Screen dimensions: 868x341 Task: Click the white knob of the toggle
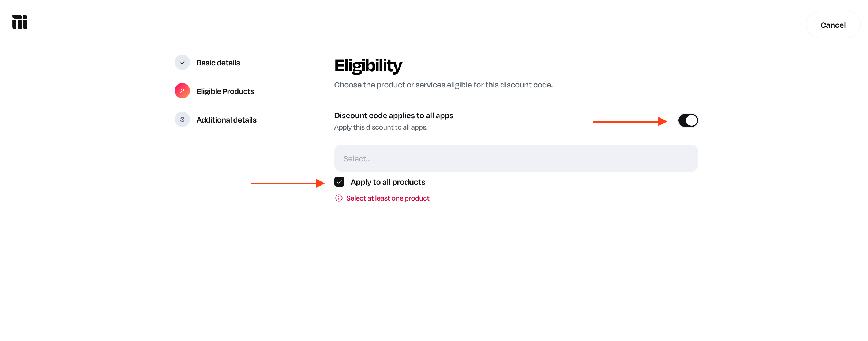[x=692, y=120]
